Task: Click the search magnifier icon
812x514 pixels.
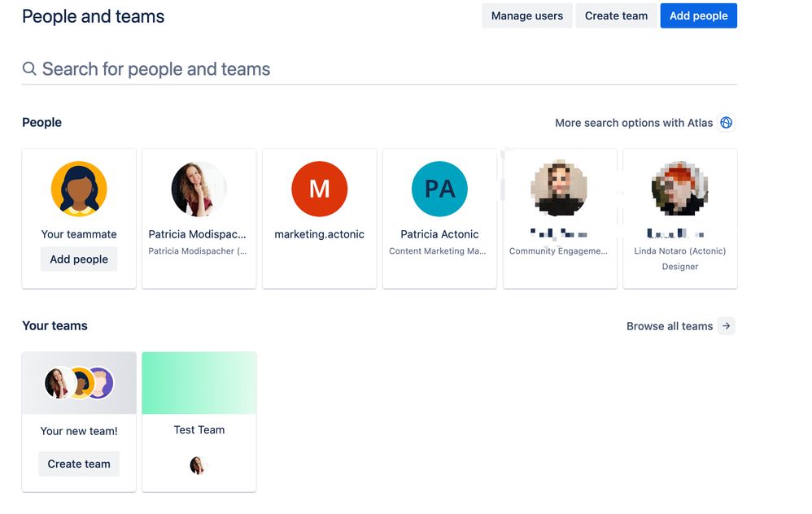Action: tap(29, 68)
